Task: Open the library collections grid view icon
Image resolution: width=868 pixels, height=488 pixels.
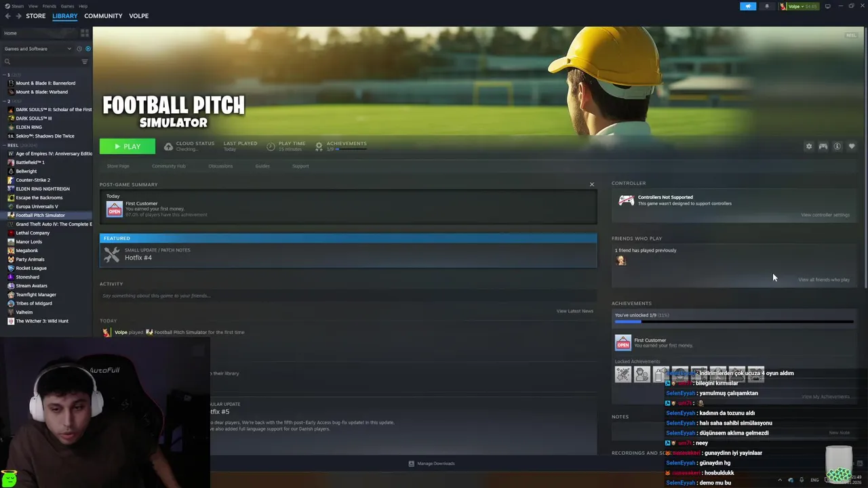Action: tap(85, 33)
